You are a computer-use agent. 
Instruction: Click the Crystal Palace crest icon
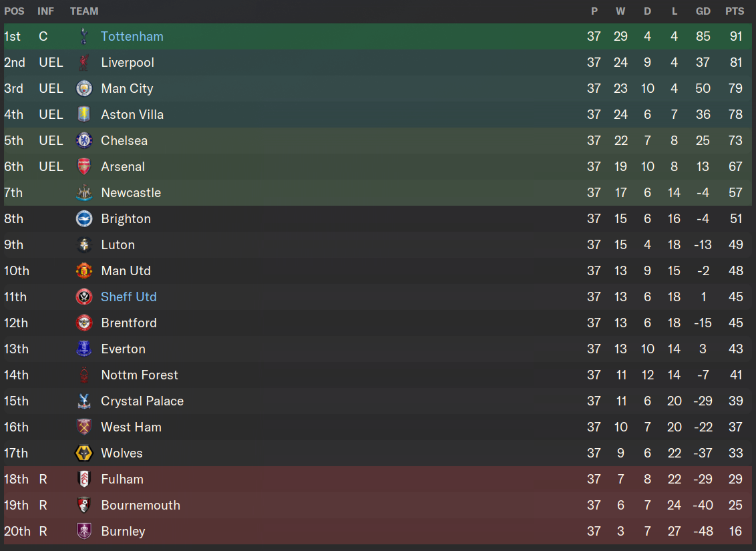tap(84, 401)
